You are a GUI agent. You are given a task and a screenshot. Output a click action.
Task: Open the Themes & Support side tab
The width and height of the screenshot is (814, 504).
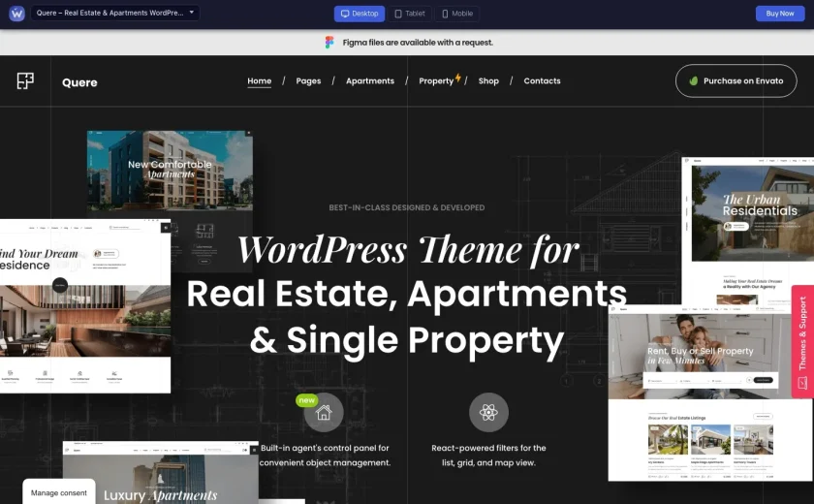802,341
